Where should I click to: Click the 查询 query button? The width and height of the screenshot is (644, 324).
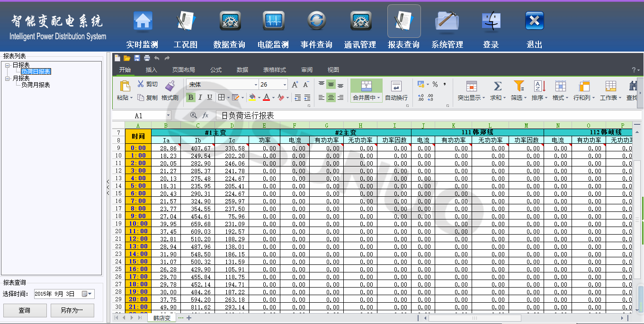(x=25, y=311)
